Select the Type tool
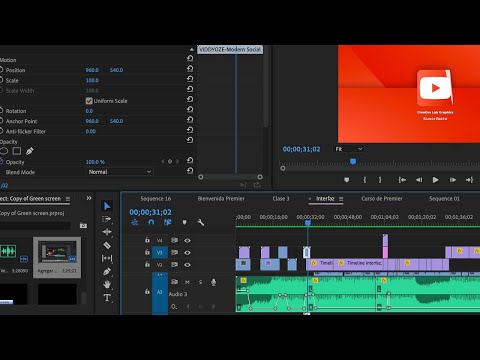The image size is (480, 360). coord(107,297)
